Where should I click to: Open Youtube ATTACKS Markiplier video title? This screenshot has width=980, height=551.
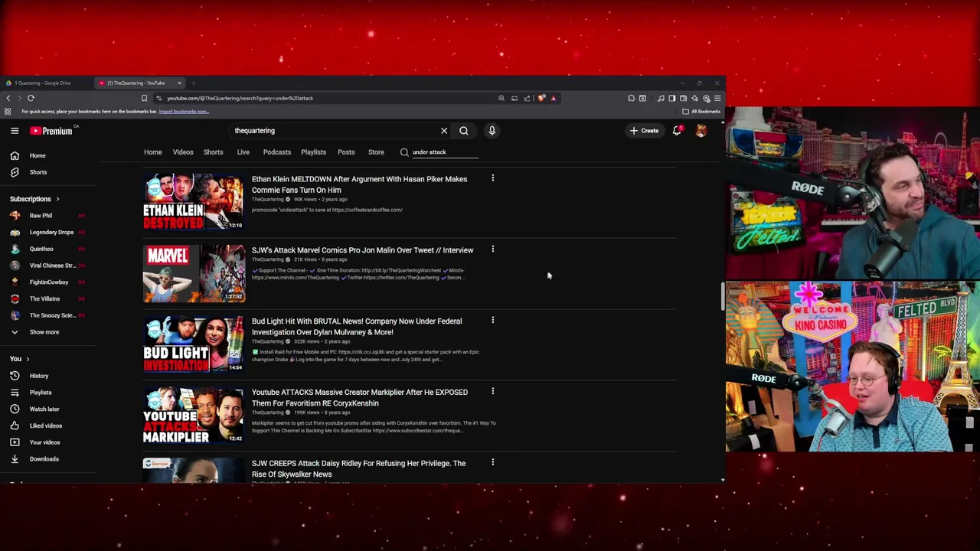(x=360, y=398)
